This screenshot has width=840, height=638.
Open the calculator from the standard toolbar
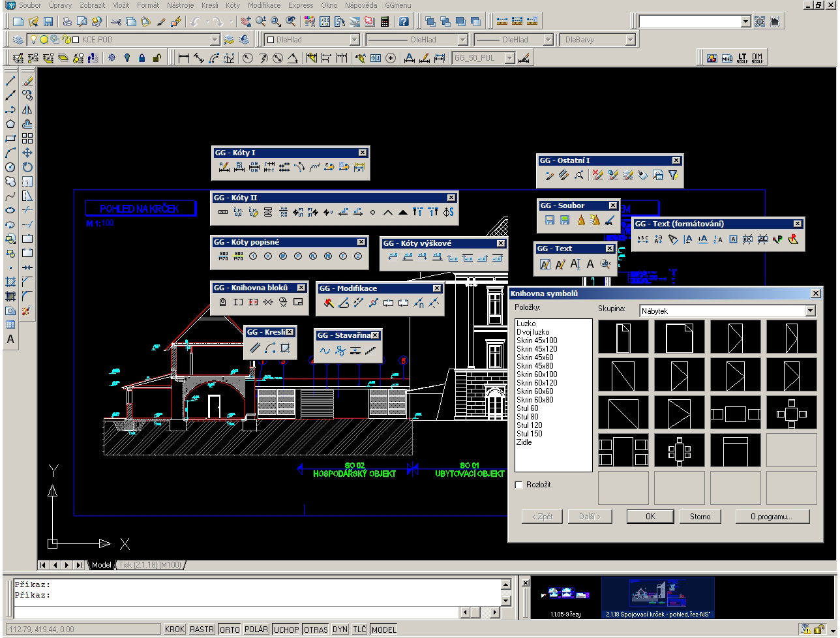click(x=385, y=22)
